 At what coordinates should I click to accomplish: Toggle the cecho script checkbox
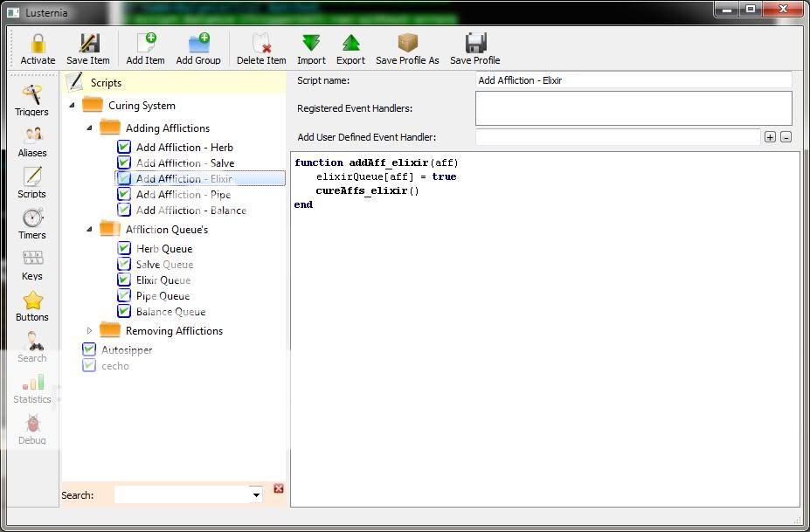89,366
